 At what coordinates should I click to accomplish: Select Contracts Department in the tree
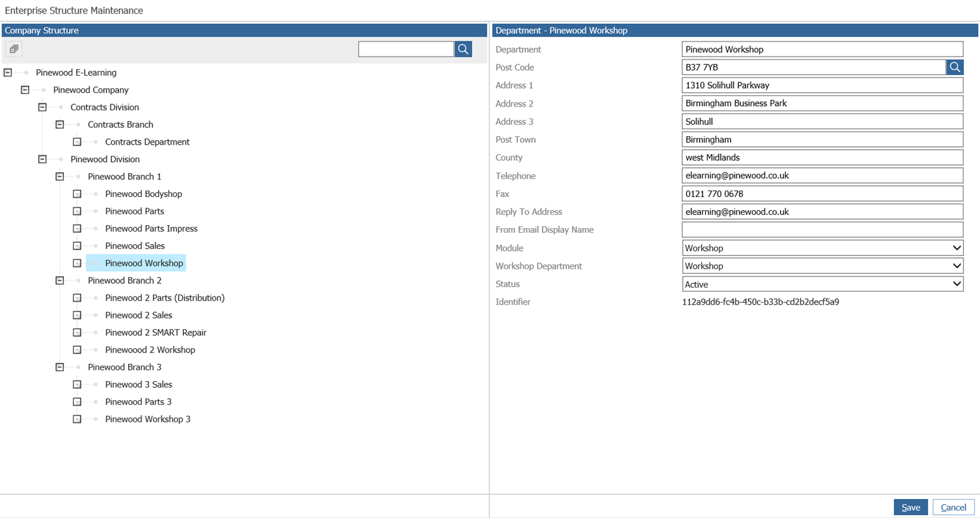click(147, 142)
